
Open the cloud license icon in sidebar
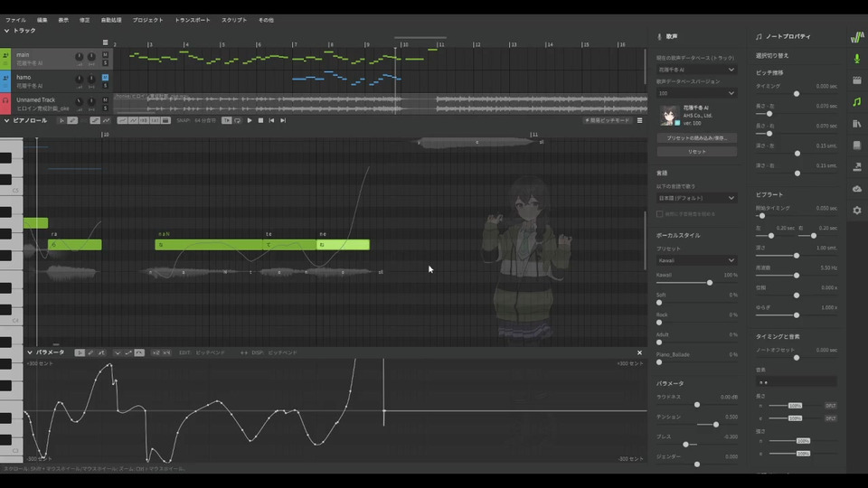[856, 189]
